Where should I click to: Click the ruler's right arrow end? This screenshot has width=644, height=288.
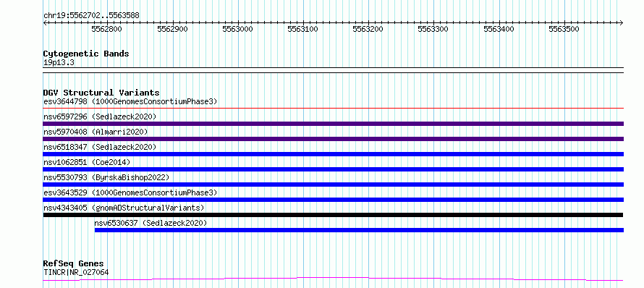tap(622, 22)
